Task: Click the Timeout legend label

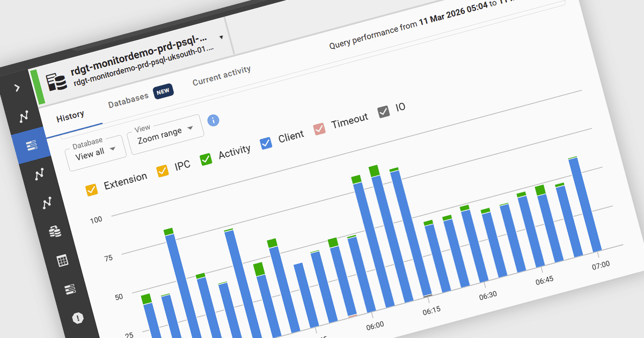Action: [349, 121]
